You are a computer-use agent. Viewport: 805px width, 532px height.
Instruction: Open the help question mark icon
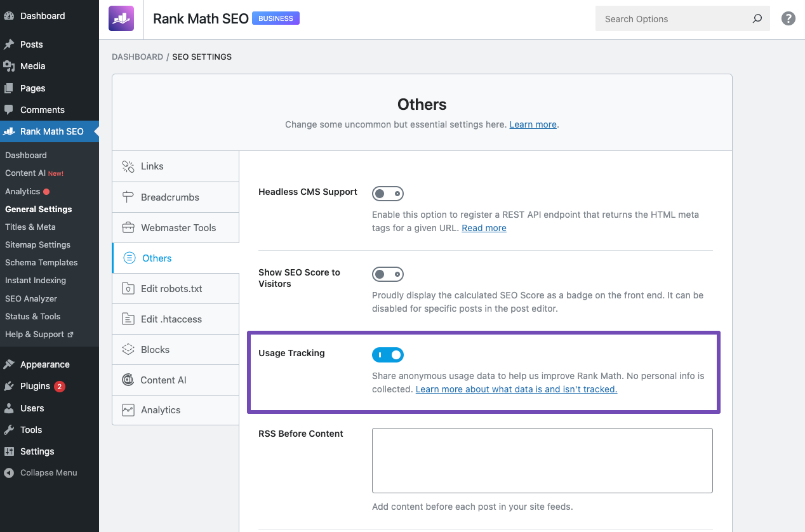pos(788,18)
